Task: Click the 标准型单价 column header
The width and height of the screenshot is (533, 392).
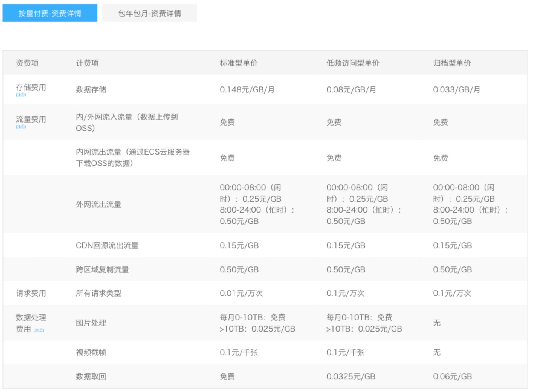Action: 239,63
